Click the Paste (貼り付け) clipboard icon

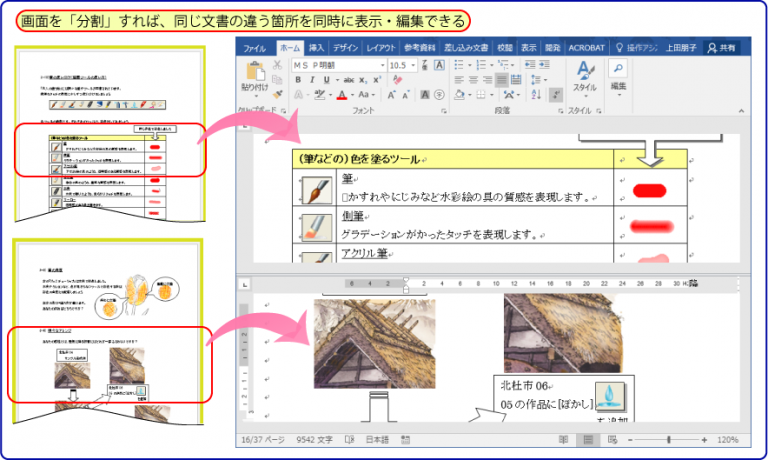coord(255,70)
